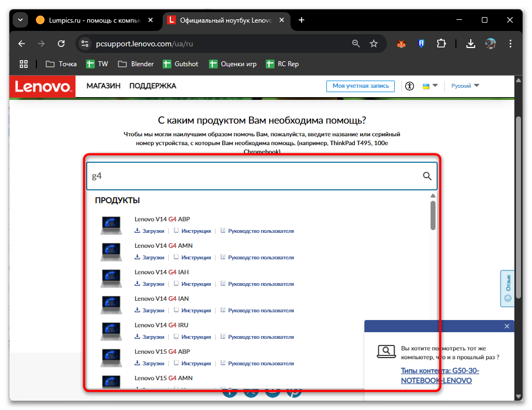Close the Lumpics.ru tab

point(151,20)
